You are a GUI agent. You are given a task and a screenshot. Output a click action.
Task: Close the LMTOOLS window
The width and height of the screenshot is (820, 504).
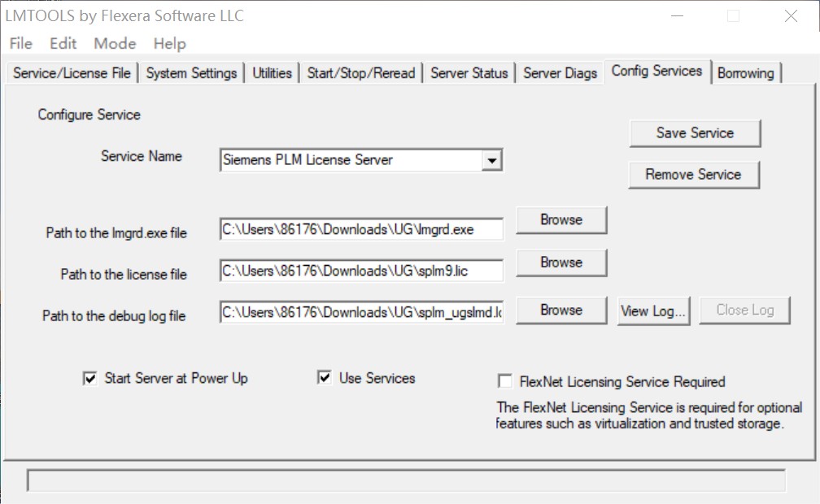coord(791,16)
